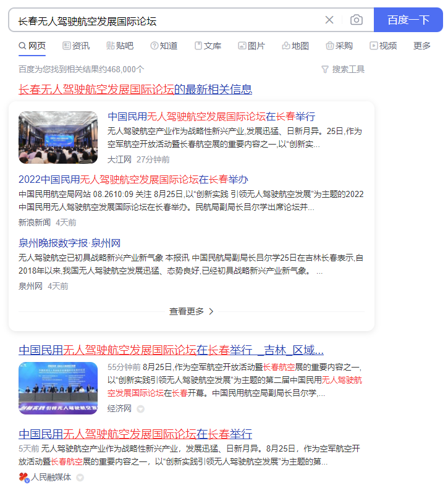Open the 文库 tab
The image size is (448, 488).
[x=208, y=46]
